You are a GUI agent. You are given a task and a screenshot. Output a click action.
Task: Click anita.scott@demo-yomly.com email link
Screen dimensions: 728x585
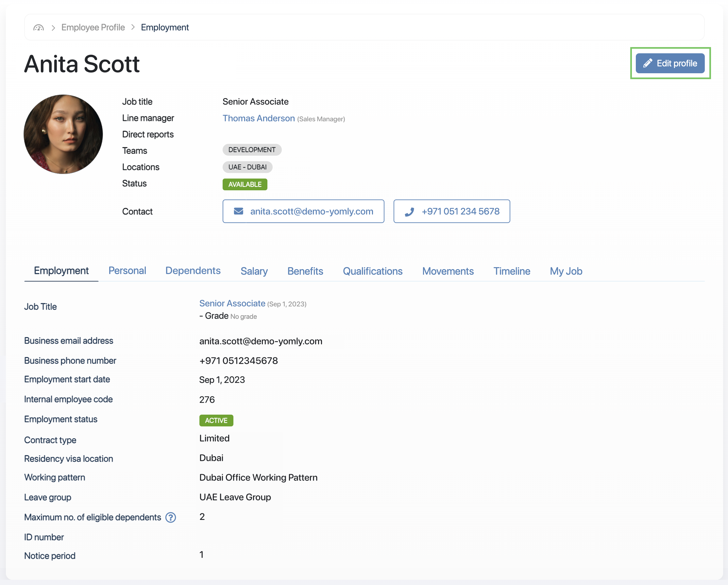pos(311,211)
